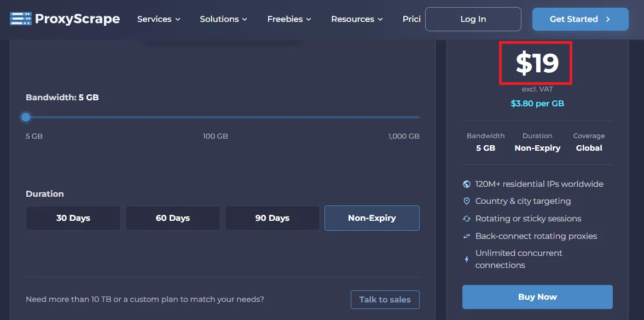
Task: Open the Pricing nav item
Action: coord(411,19)
